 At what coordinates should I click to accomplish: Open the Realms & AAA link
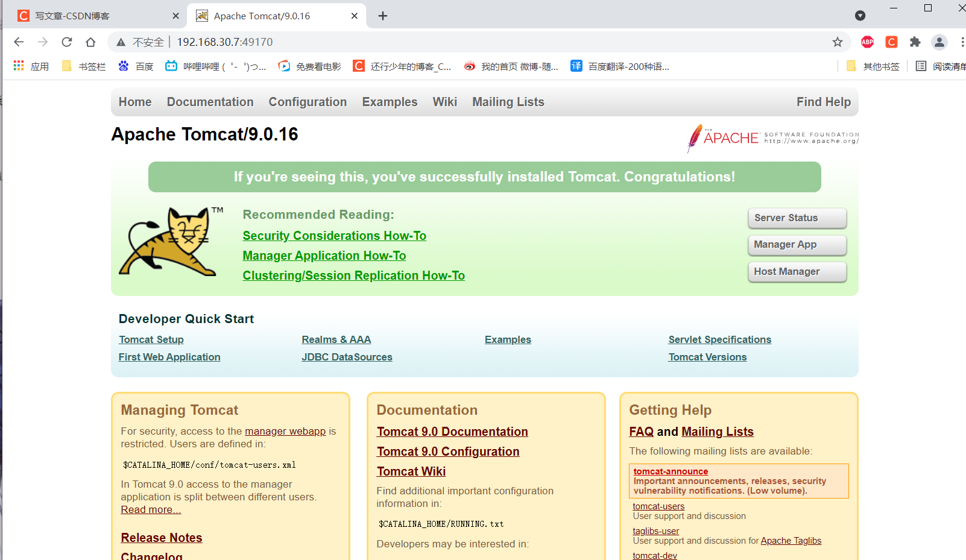click(x=336, y=339)
